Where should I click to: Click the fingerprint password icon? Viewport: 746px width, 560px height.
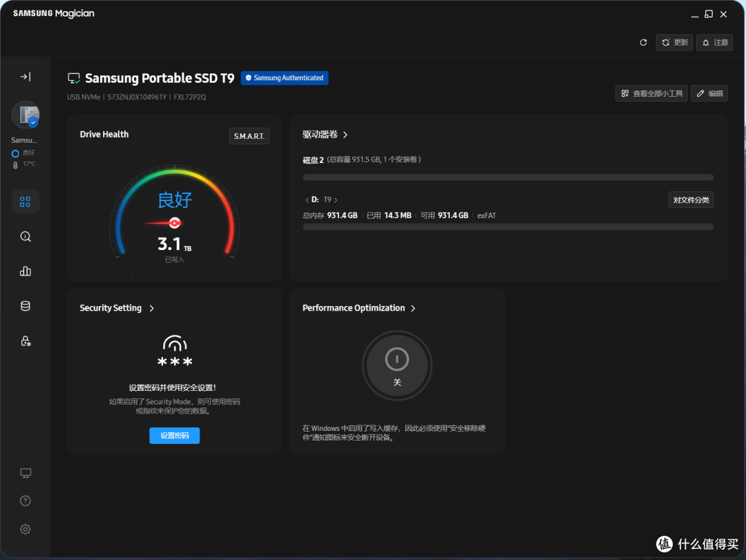[x=175, y=351]
